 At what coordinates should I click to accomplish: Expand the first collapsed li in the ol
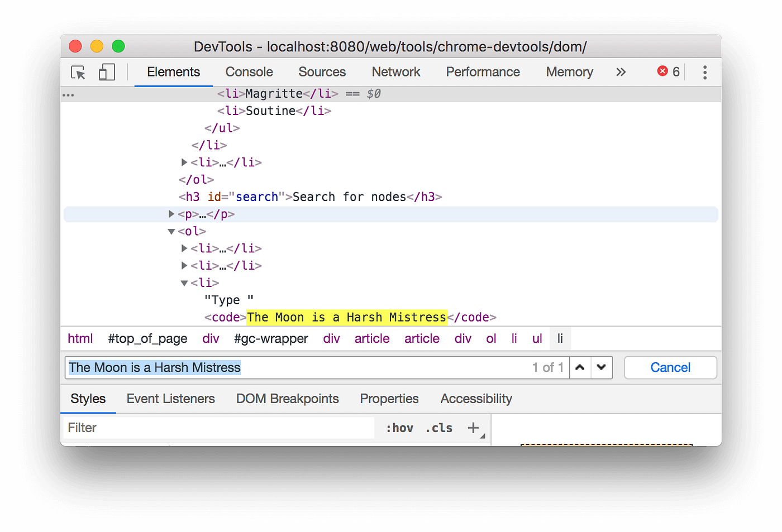pyautogui.click(x=184, y=248)
